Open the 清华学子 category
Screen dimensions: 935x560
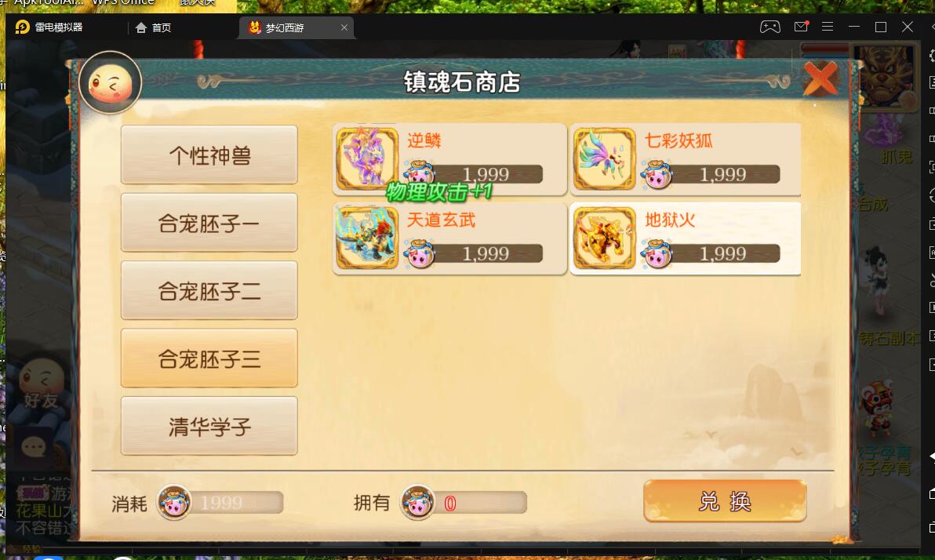209,426
